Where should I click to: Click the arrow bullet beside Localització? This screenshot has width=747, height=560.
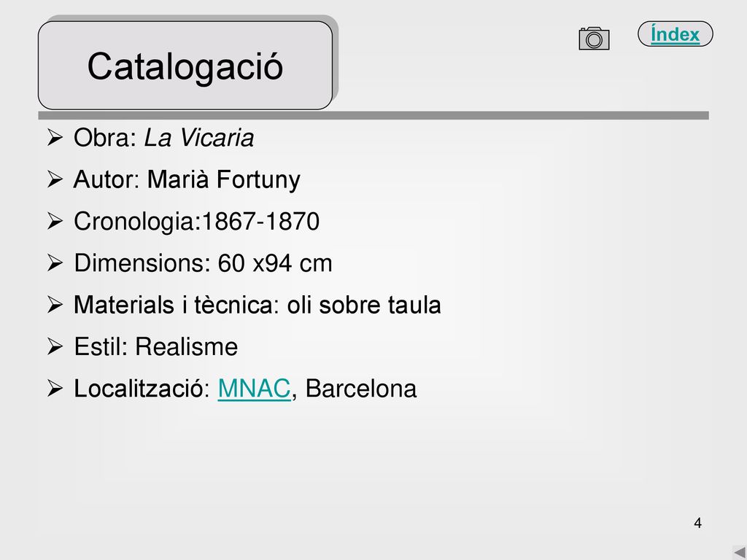coord(55,389)
